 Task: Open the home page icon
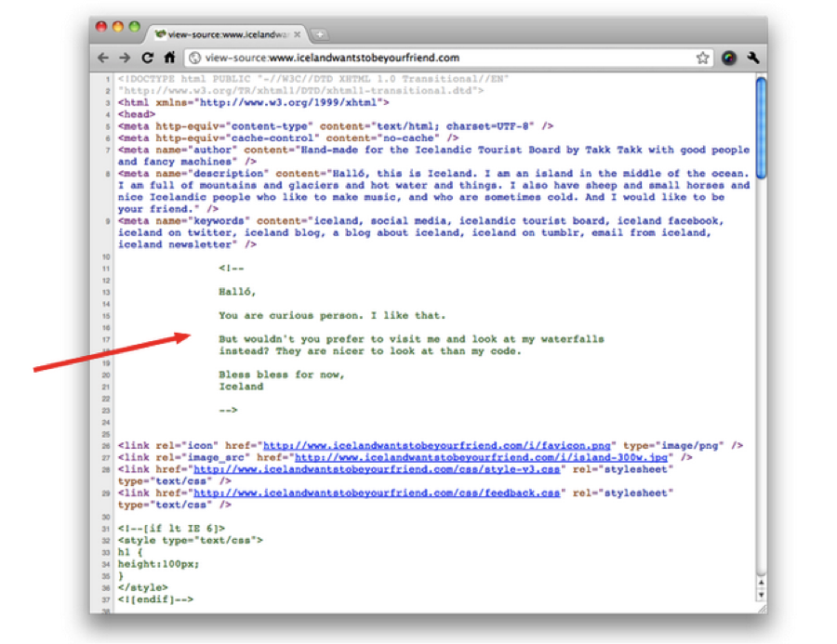click(169, 57)
